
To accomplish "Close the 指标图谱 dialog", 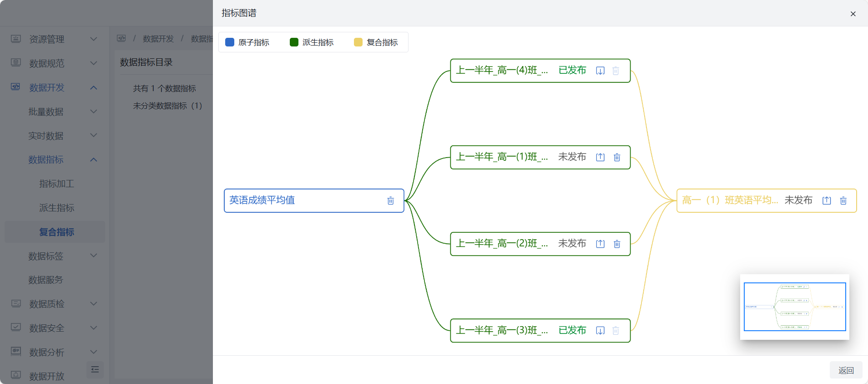I will 853,14.
